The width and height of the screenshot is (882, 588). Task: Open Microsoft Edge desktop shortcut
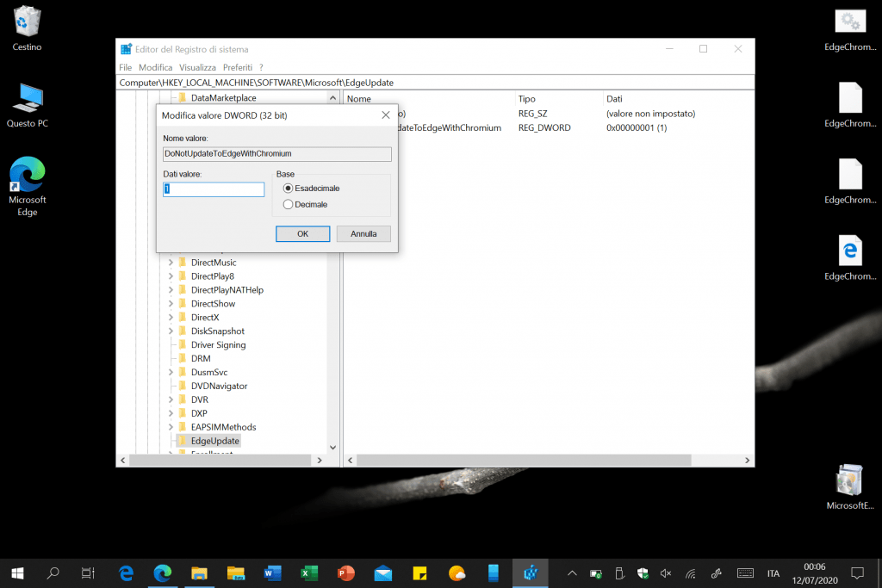coord(28,176)
